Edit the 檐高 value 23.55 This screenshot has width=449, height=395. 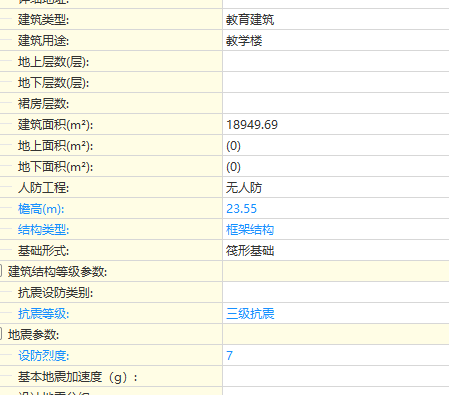tap(336, 208)
